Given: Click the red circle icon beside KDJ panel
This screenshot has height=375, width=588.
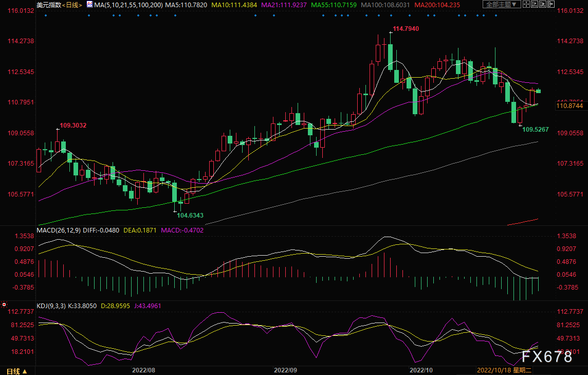Looking at the screenshot, I should [x=4, y=305].
